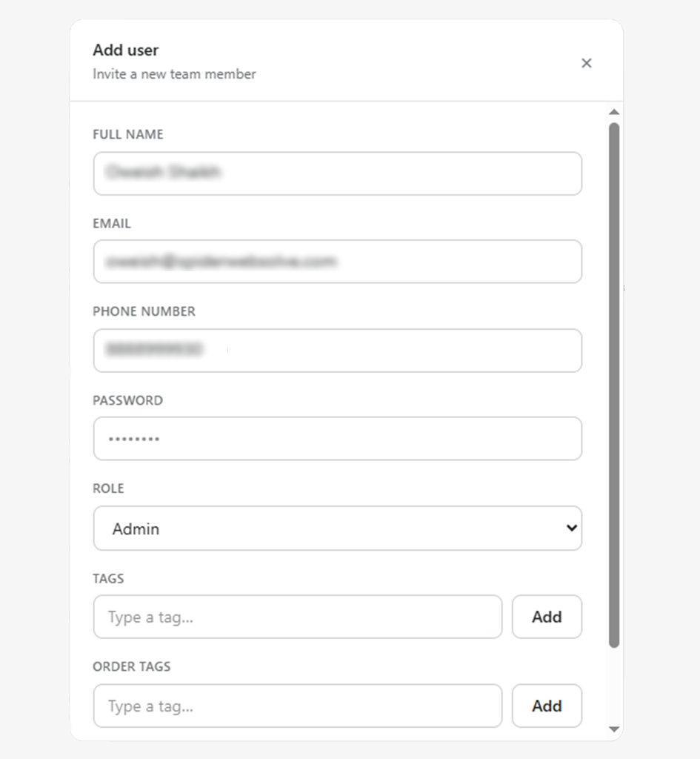Image resolution: width=700 pixels, height=759 pixels.
Task: Focus the Order Tags input box
Action: pos(298,706)
